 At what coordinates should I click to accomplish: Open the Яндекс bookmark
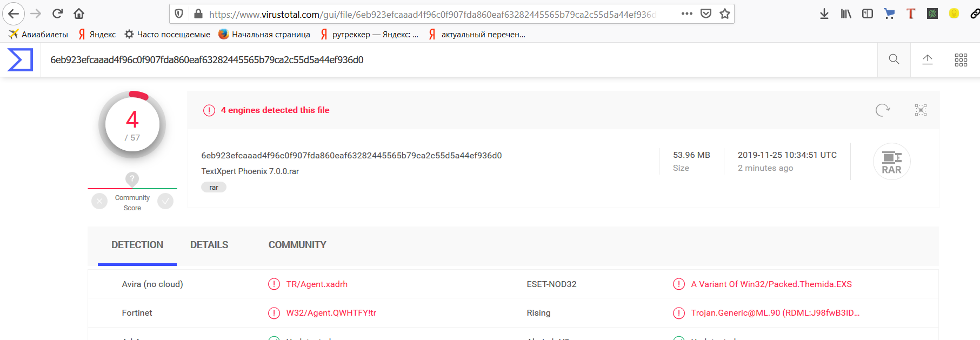(97, 35)
